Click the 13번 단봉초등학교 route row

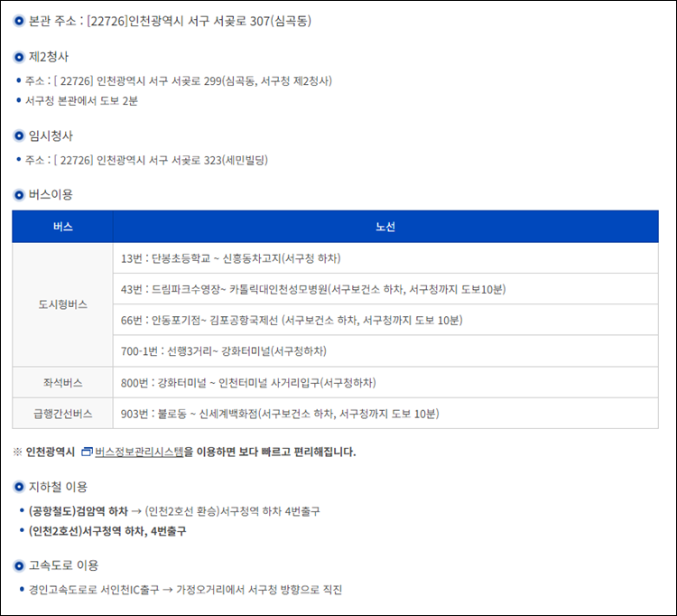(x=385, y=258)
